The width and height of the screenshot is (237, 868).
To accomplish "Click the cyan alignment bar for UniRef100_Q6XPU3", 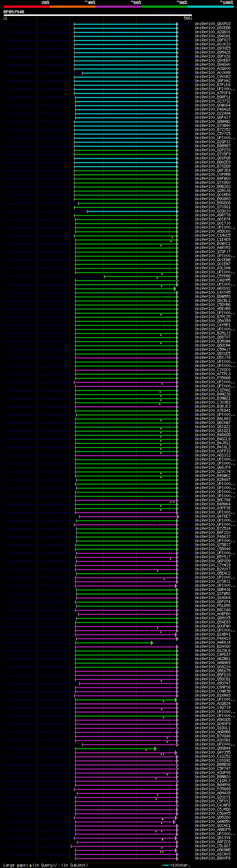I will 126,24.
